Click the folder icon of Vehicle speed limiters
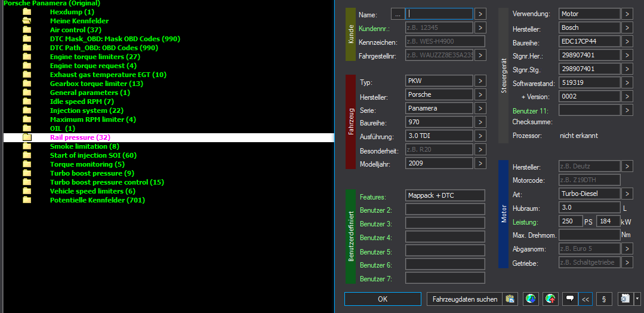Image resolution: width=644 pixels, height=313 pixels. tap(27, 191)
